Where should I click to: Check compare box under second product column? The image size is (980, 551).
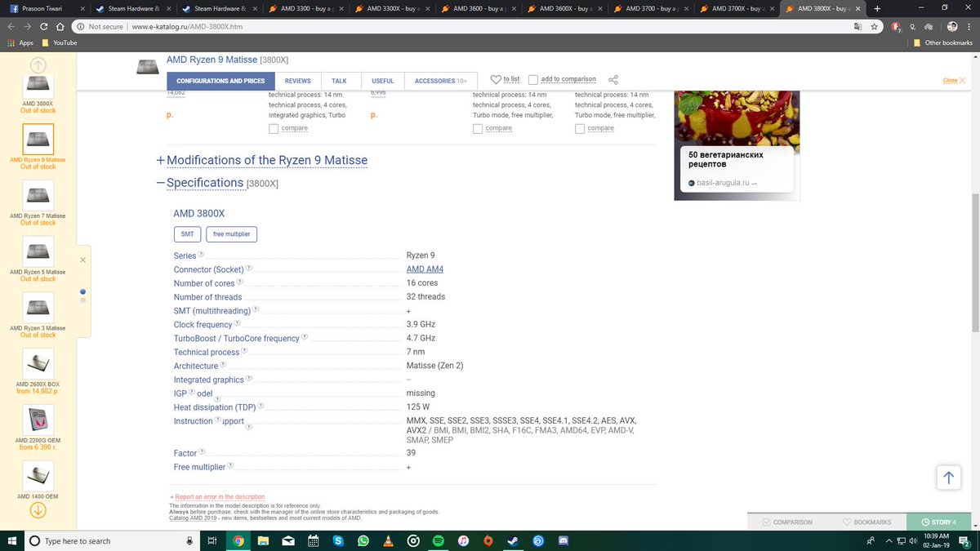click(478, 128)
